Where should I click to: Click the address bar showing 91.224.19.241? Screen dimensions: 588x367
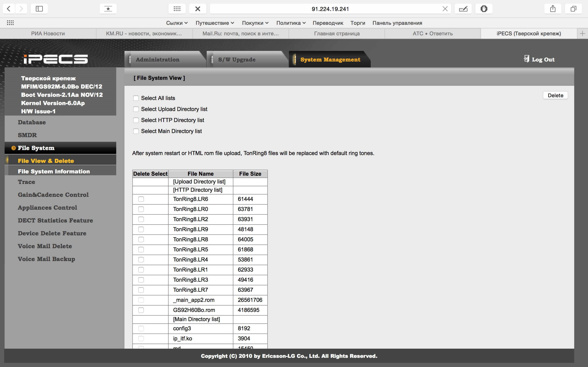click(330, 9)
